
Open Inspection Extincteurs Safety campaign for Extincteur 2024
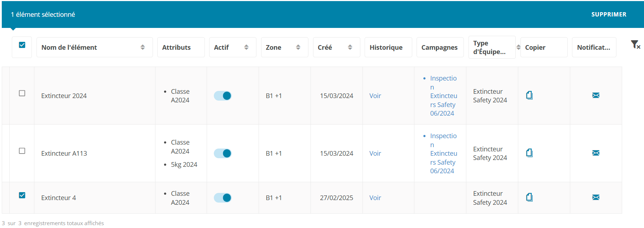coord(443,96)
